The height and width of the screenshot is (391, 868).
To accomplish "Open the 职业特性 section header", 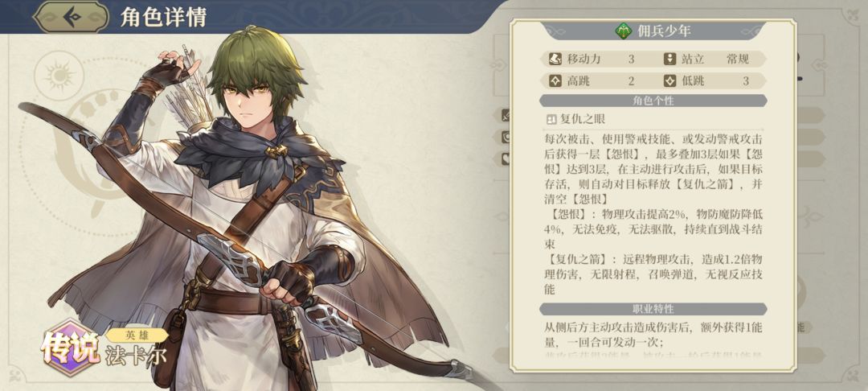I will click(653, 308).
